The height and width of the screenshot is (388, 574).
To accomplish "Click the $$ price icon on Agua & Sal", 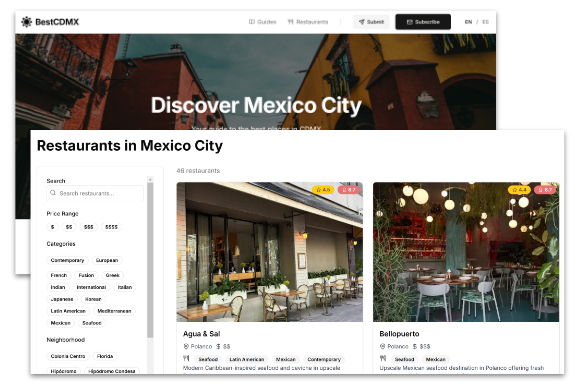I will pyautogui.click(x=218, y=346).
